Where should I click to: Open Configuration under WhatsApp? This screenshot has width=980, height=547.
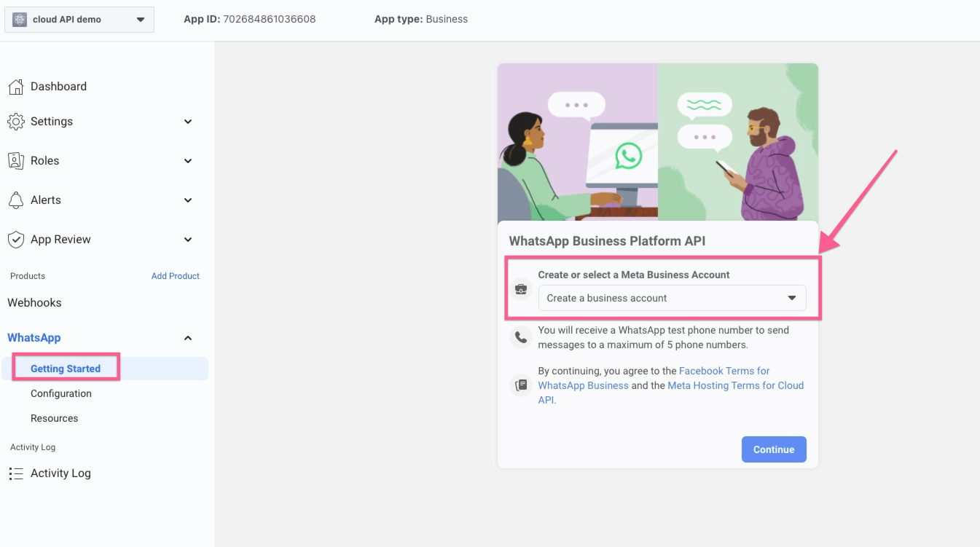click(61, 394)
